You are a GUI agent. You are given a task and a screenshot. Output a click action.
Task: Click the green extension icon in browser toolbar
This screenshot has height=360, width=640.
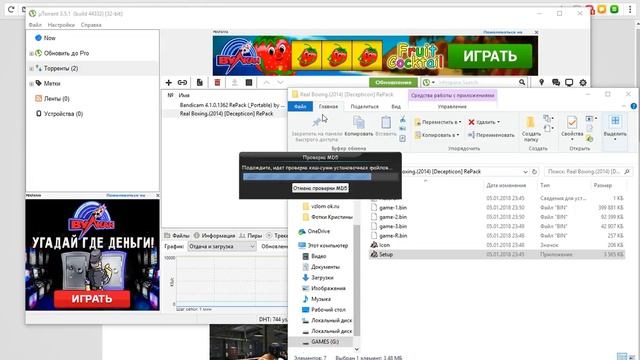coord(614,9)
